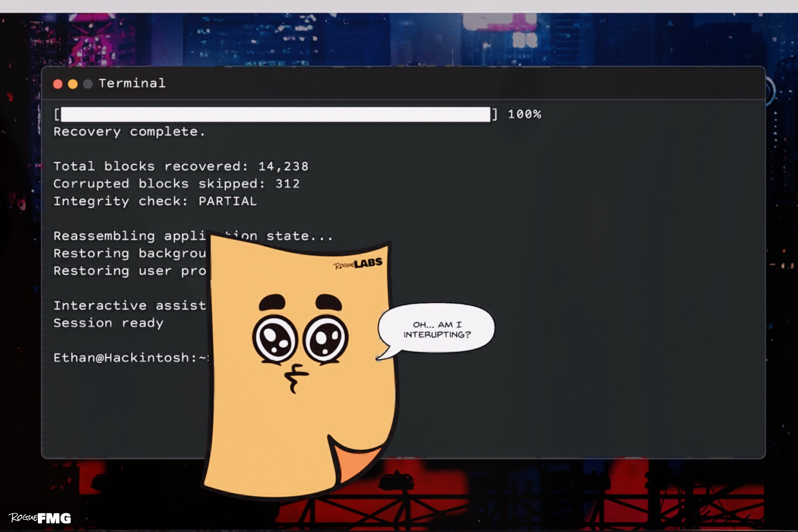
Task: Click the 'Reassembling' application state line
Action: 193,236
